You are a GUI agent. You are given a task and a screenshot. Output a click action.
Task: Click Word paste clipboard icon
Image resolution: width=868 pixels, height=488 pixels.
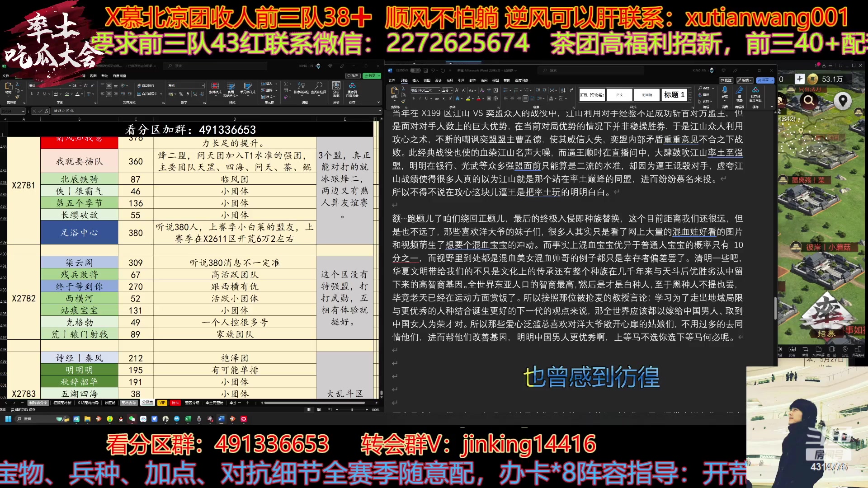coord(395,91)
